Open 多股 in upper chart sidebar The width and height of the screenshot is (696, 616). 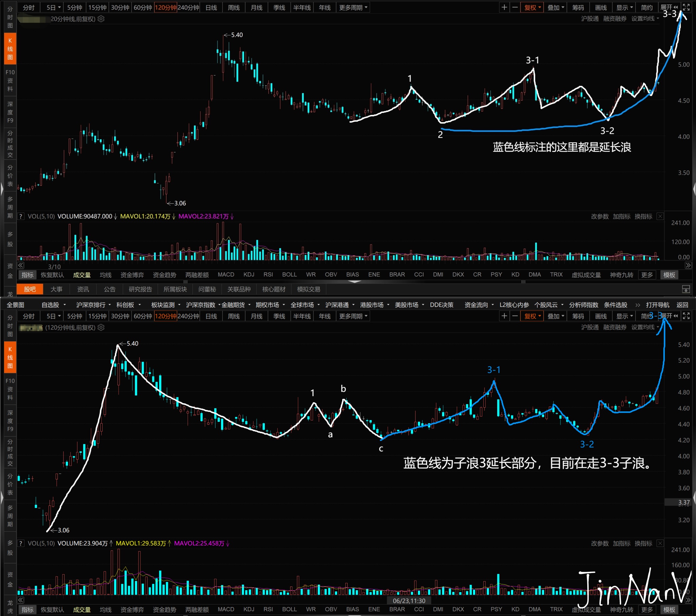pos(10,239)
